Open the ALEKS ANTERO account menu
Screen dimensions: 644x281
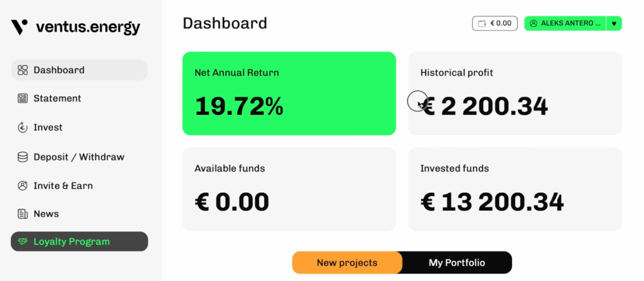[566, 23]
